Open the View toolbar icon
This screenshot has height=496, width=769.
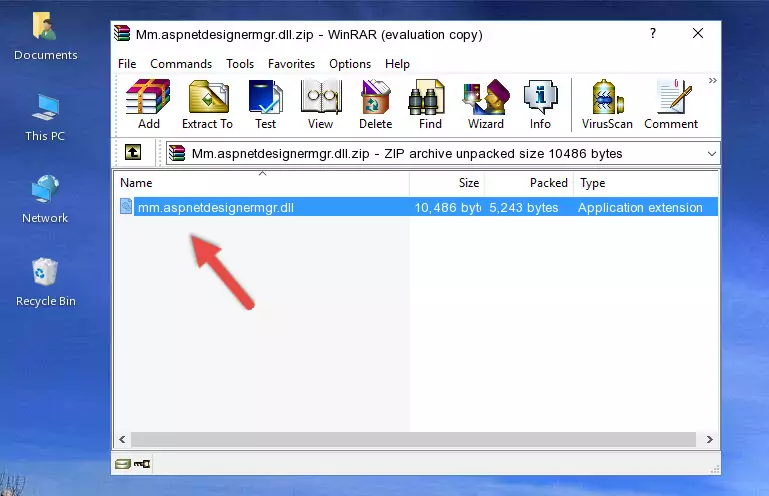(x=321, y=104)
